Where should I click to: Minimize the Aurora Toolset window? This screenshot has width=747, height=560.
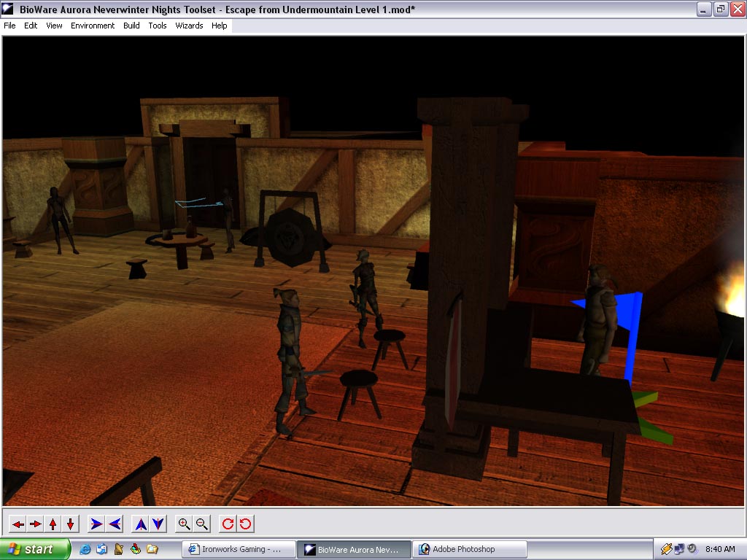(x=704, y=9)
